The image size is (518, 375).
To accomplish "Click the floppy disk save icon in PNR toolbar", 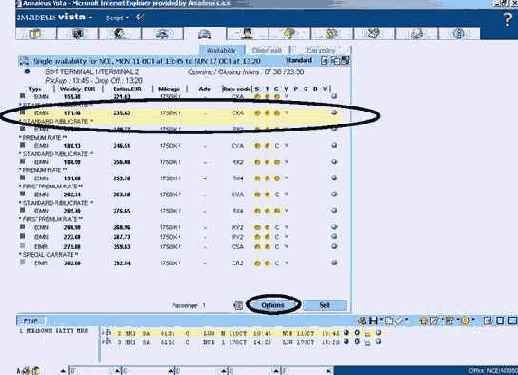I will pyautogui.click(x=373, y=321).
